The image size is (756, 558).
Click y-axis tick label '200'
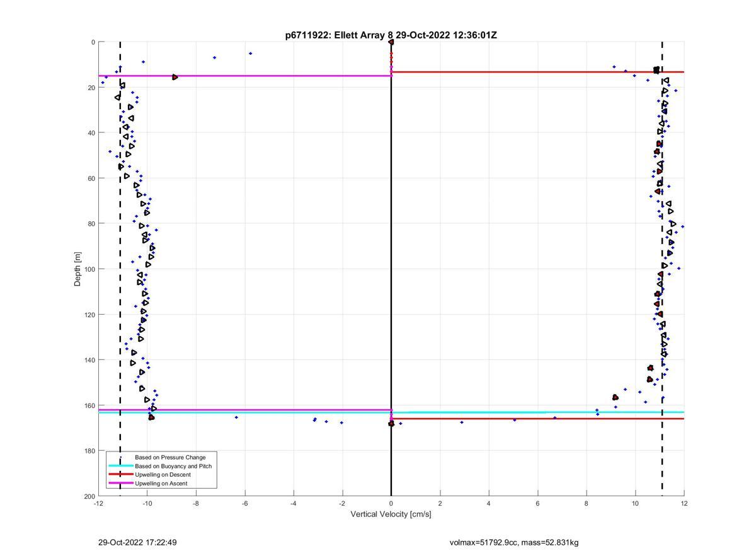coord(89,496)
